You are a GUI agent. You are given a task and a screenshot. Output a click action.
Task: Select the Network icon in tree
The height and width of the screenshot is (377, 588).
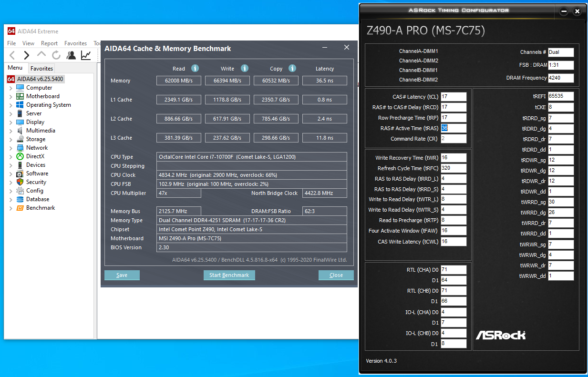(20, 148)
